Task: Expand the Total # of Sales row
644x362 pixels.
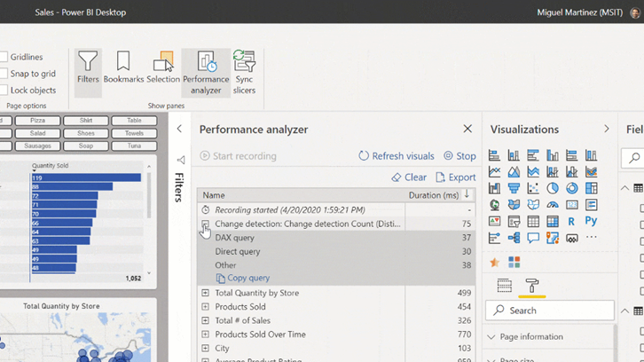Action: coord(206,320)
